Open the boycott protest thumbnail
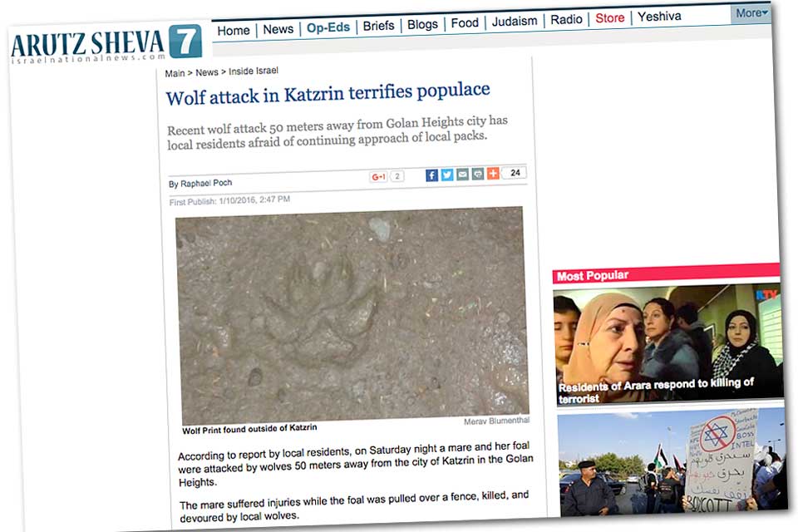 click(672, 462)
